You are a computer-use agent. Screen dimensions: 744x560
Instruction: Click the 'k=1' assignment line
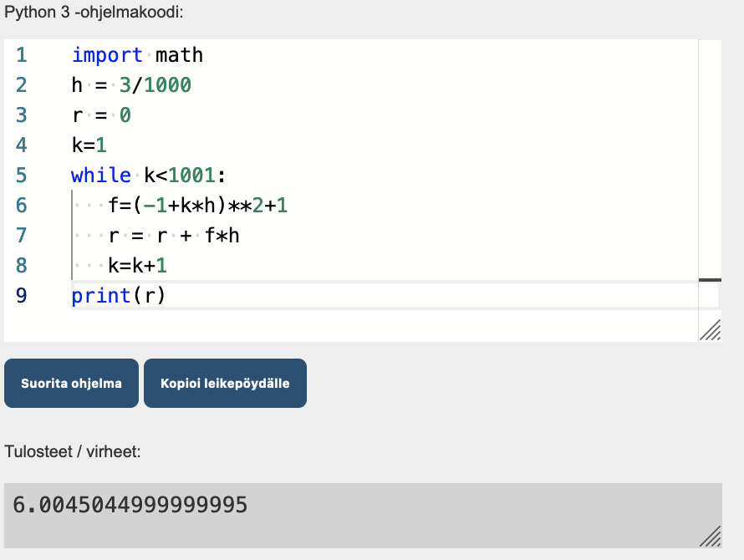(x=89, y=145)
